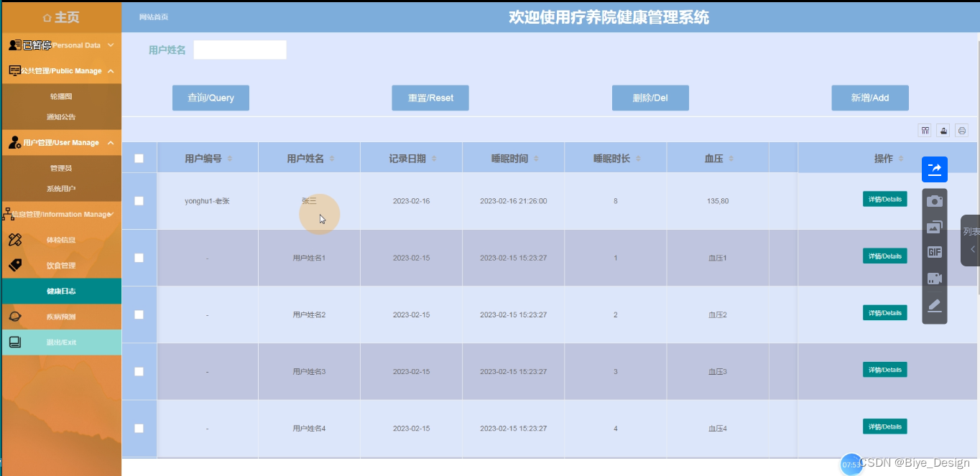Focus the 用户姓名 search input field

pos(240,50)
